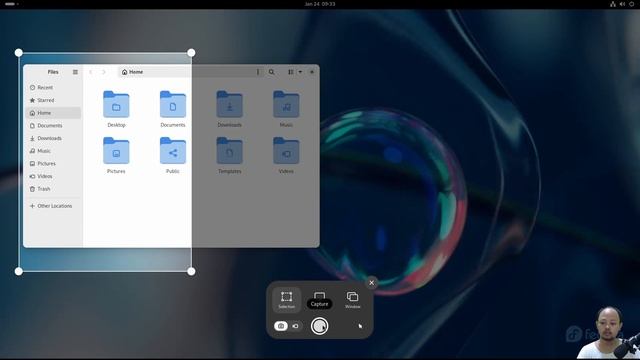This screenshot has width=640, height=360.
Task: Click the Home path bar location
Action: click(x=133, y=72)
